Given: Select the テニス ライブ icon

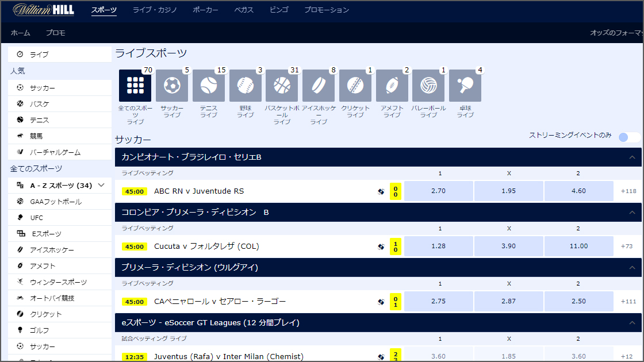Looking at the screenshot, I should click(209, 86).
